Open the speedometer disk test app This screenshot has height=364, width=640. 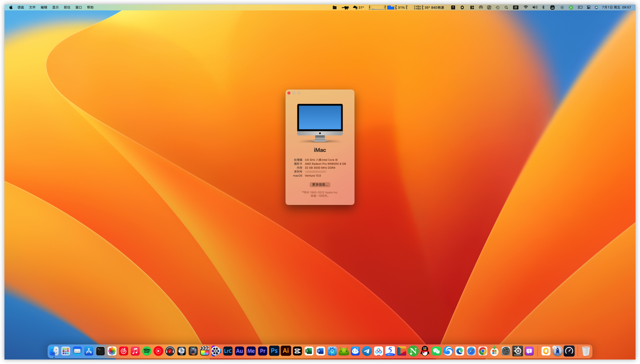[x=569, y=351]
